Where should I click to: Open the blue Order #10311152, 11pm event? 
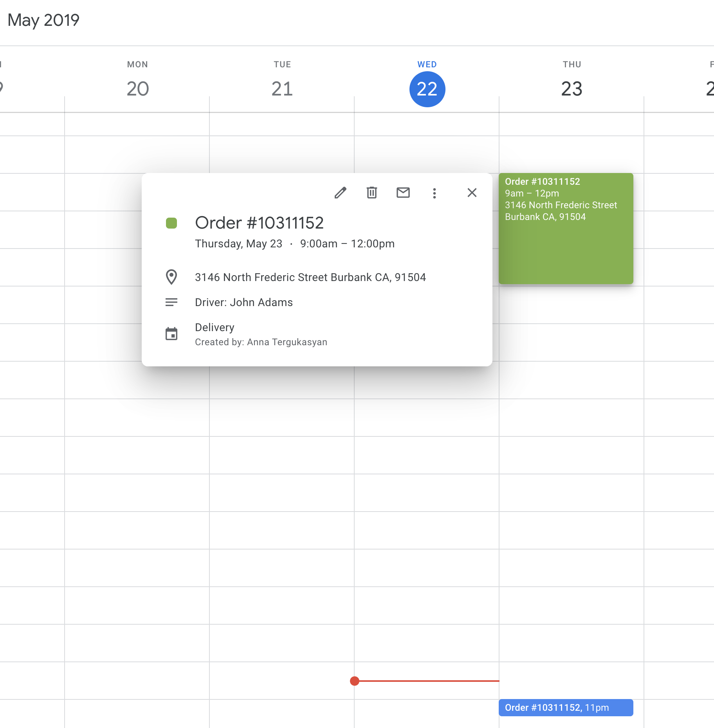click(x=566, y=708)
